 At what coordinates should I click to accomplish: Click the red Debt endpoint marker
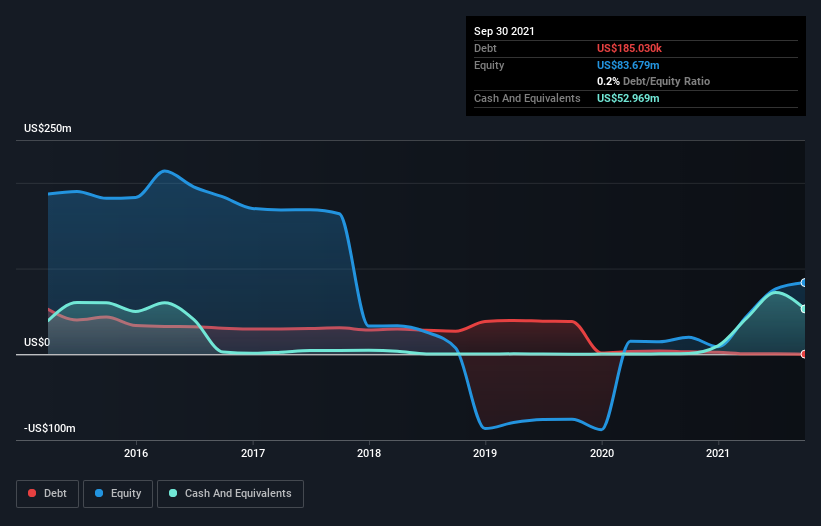[804, 354]
